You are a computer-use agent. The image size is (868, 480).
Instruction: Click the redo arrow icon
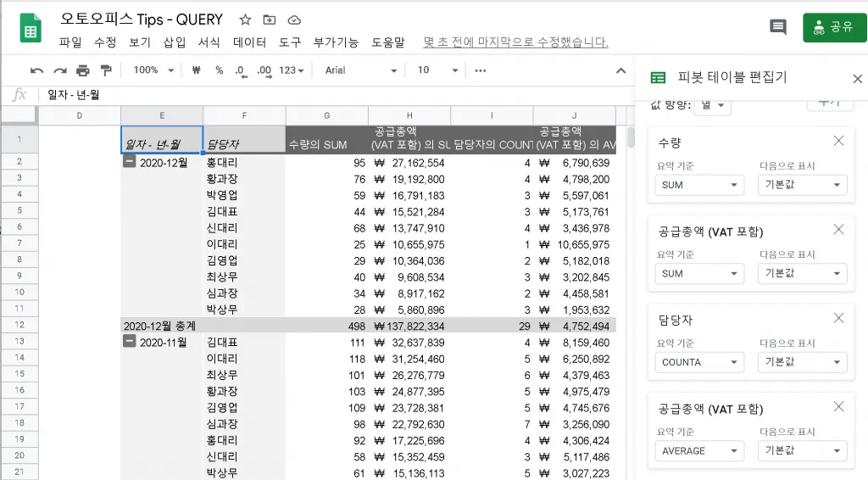pos(60,70)
